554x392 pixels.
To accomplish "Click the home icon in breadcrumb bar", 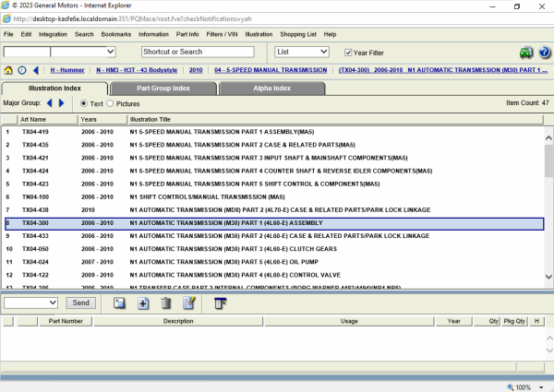I will tap(8, 70).
